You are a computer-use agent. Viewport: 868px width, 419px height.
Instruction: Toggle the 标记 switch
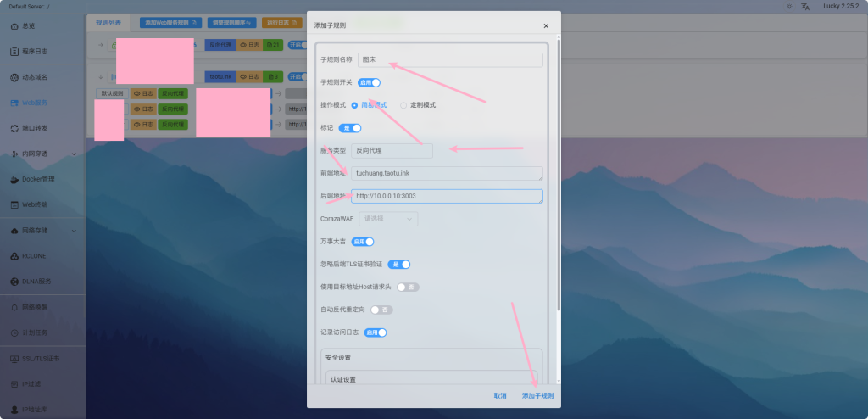coord(350,128)
